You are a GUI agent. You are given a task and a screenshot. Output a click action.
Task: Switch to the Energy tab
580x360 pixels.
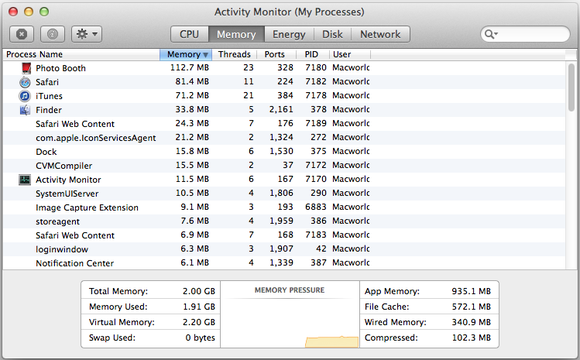(289, 34)
